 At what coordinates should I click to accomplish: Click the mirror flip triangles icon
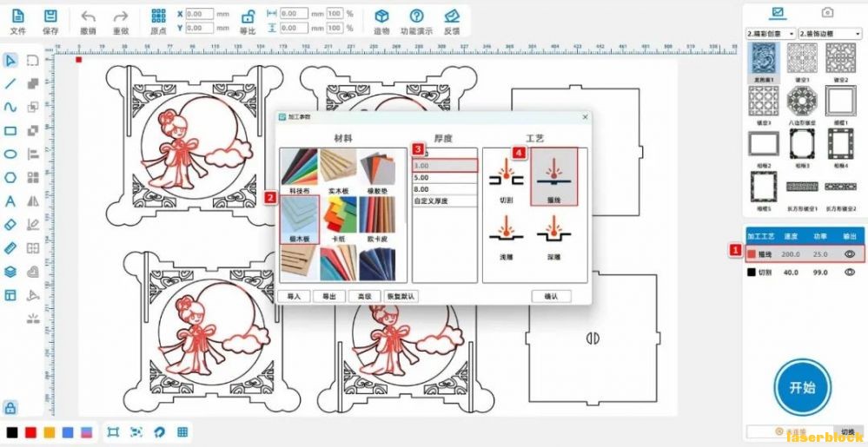33,201
